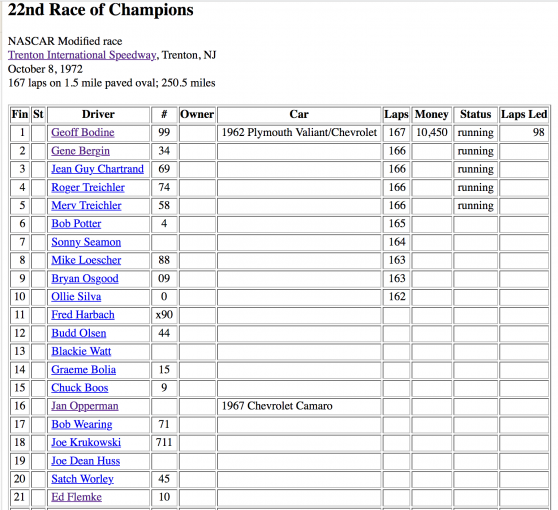
Task: Select the Joe Dean Huss link
Action: click(x=85, y=461)
